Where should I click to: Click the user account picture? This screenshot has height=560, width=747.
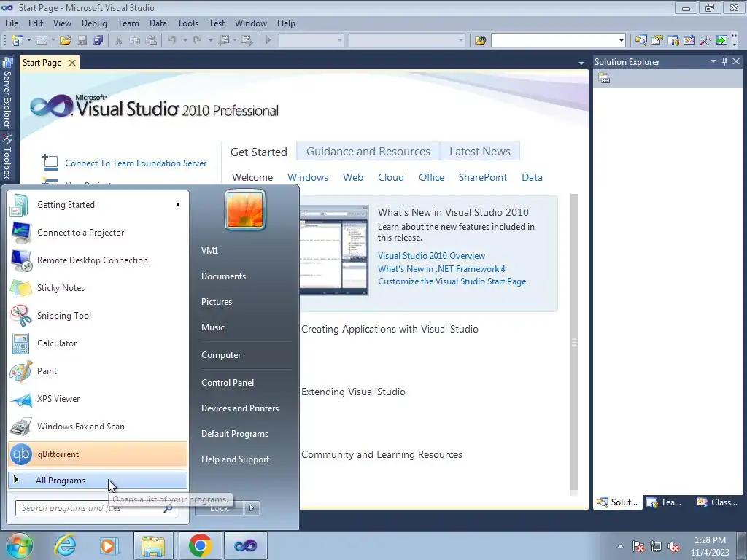coord(245,209)
